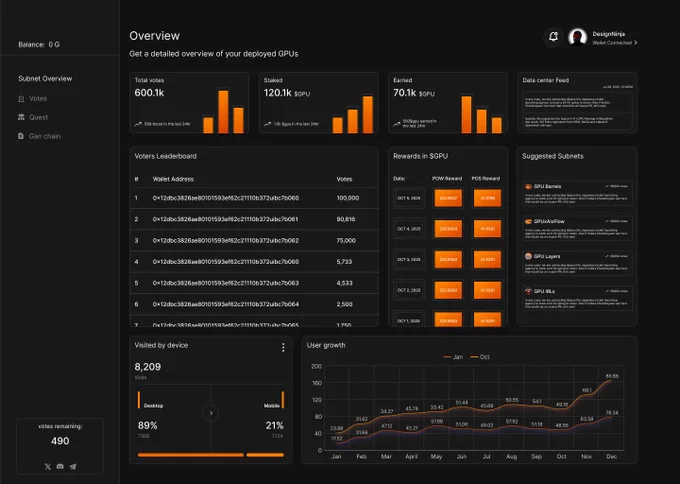Click the trend arrow in Staked card
680x484 pixels.
(x=268, y=124)
